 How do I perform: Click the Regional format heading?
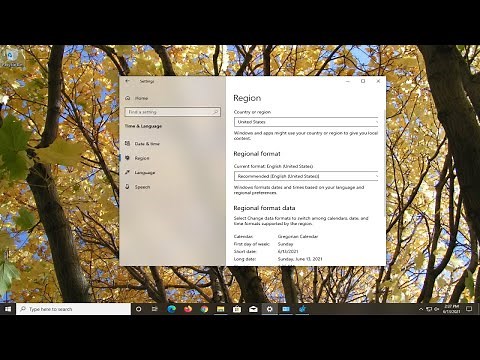click(x=257, y=154)
